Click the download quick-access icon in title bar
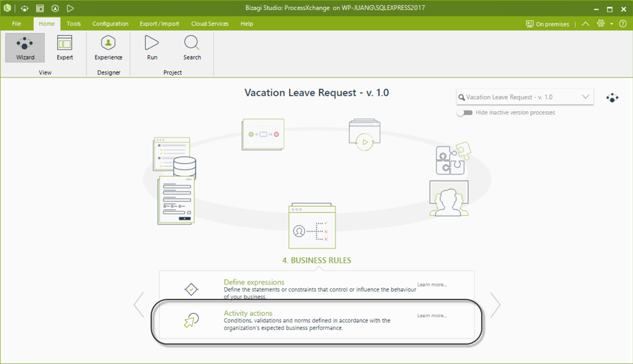Viewport: 633px width, 364px height. pyautogui.click(x=55, y=8)
